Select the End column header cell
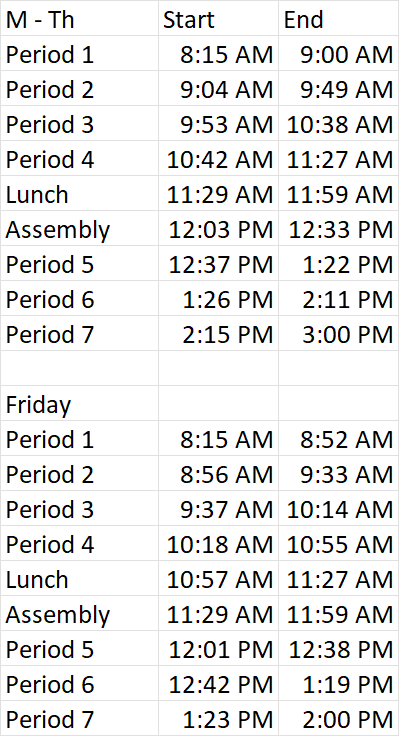The width and height of the screenshot is (399, 736). [338, 18]
